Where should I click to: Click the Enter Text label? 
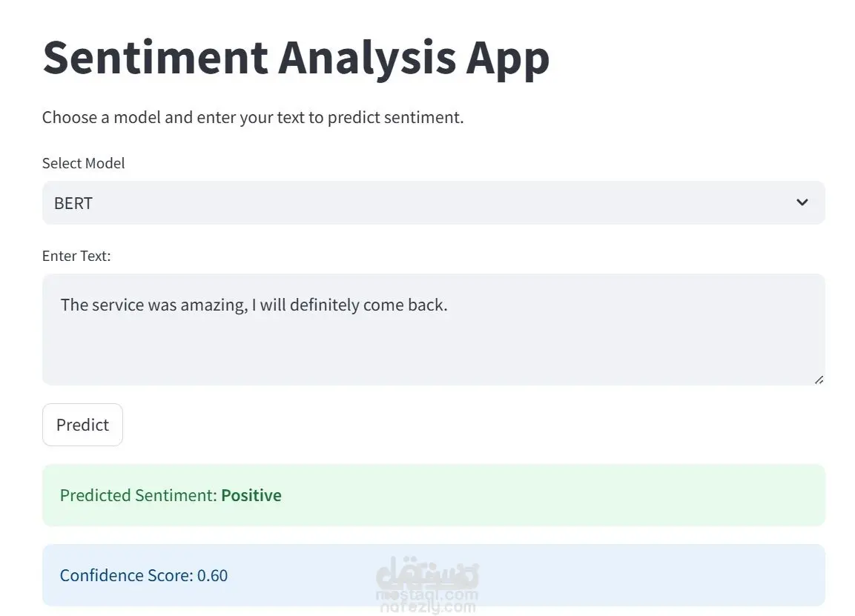(x=76, y=256)
